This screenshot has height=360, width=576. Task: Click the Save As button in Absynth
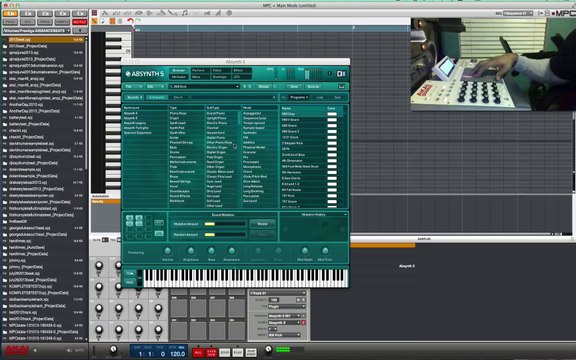313,86
